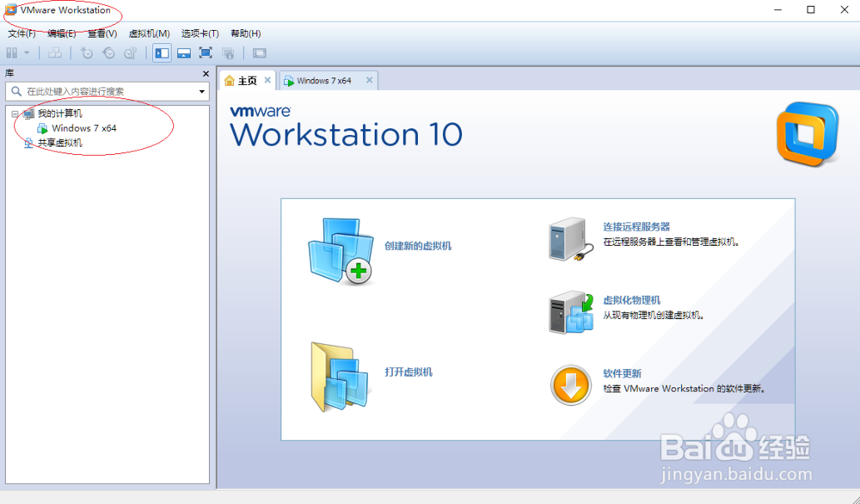Select Windows 7 x64 in library tree
The image size is (860, 504).
point(84,128)
